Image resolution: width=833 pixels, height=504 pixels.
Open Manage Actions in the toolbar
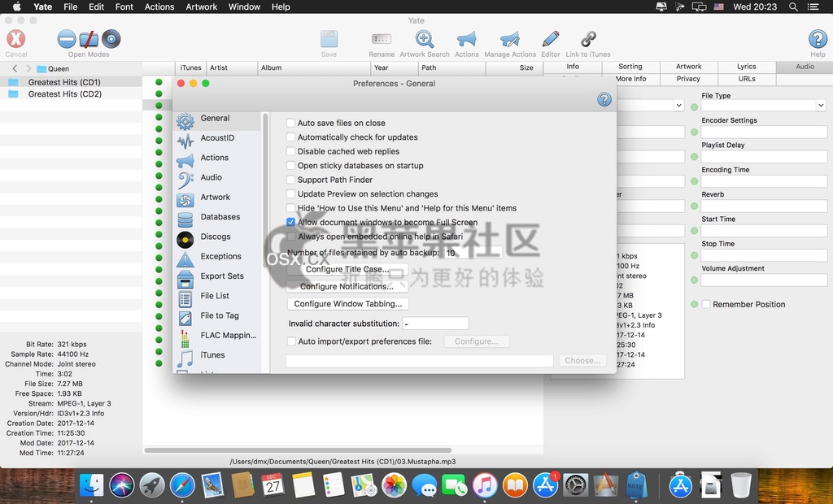click(x=509, y=39)
